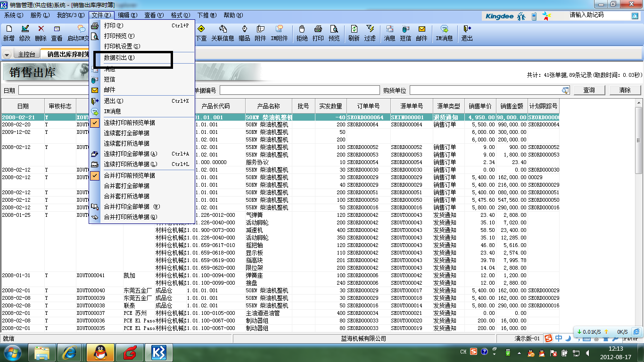Choose 退出(X) in the File menu
644x362 pixels.
(x=142, y=101)
